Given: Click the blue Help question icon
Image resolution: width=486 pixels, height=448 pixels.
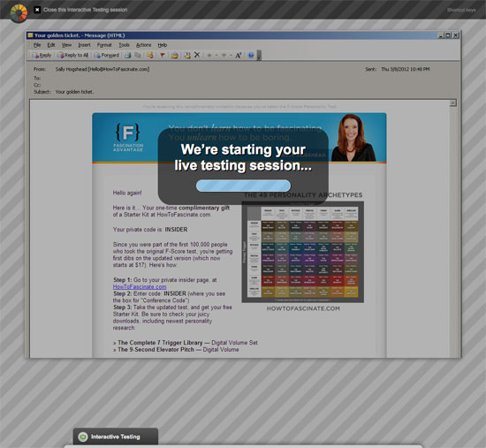Looking at the screenshot, I should (x=251, y=55).
